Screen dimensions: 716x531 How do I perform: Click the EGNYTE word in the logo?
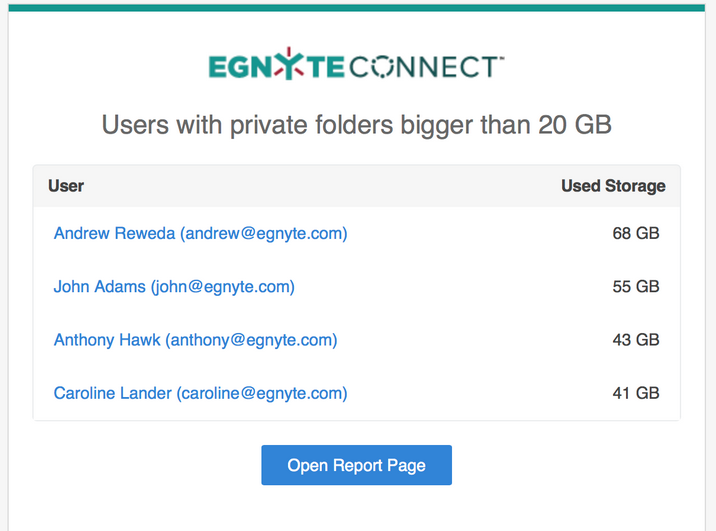pyautogui.click(x=276, y=65)
